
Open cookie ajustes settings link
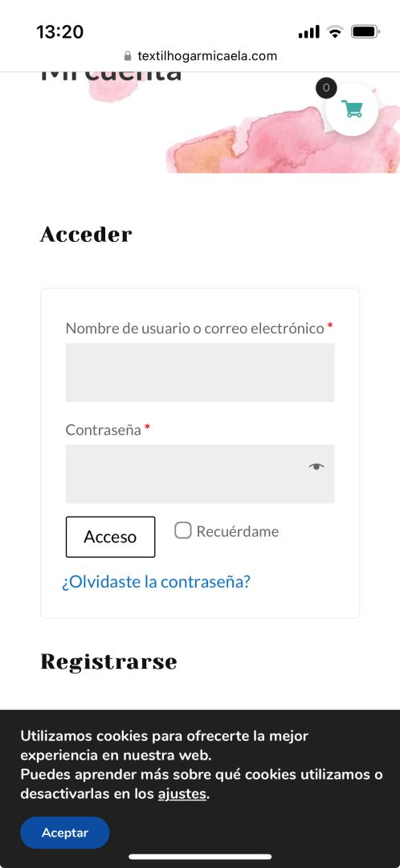click(182, 794)
